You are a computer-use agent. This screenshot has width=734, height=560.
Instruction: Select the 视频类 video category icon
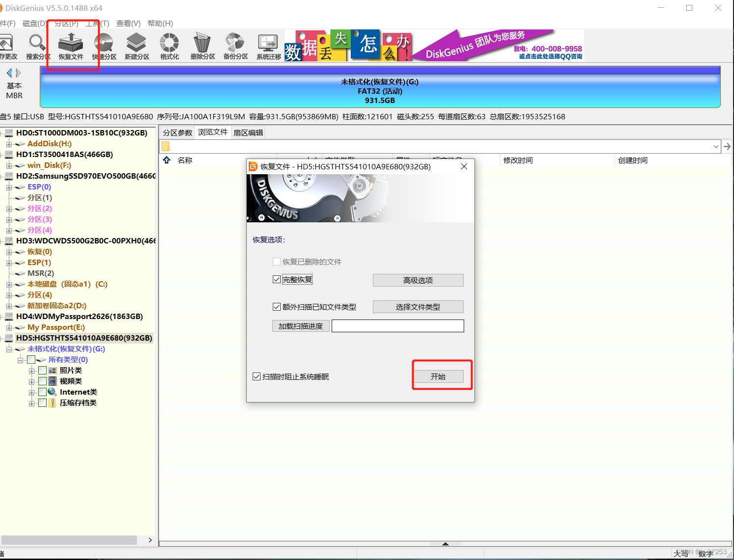tap(52, 381)
